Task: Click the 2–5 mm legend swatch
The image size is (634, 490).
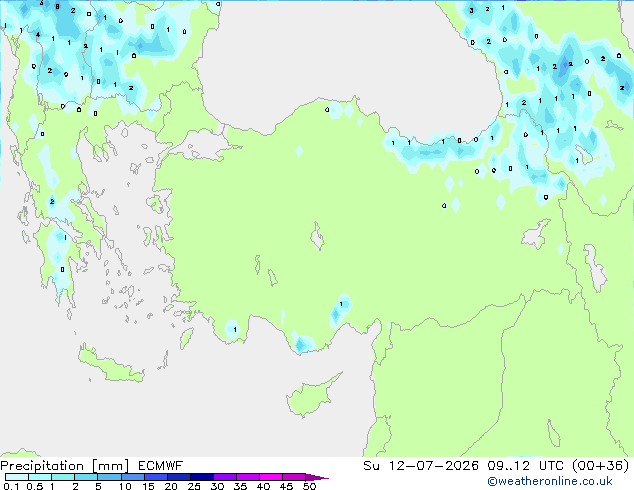Action: [86, 477]
